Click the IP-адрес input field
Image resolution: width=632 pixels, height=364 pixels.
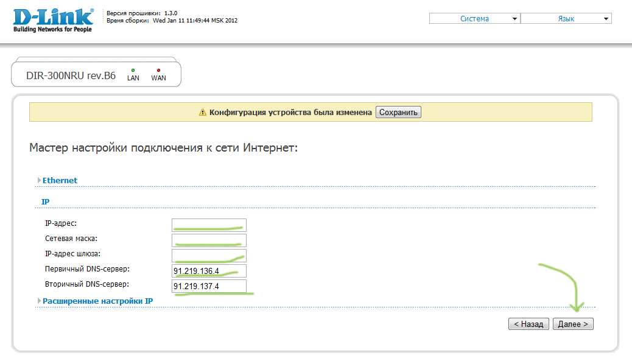(x=209, y=225)
